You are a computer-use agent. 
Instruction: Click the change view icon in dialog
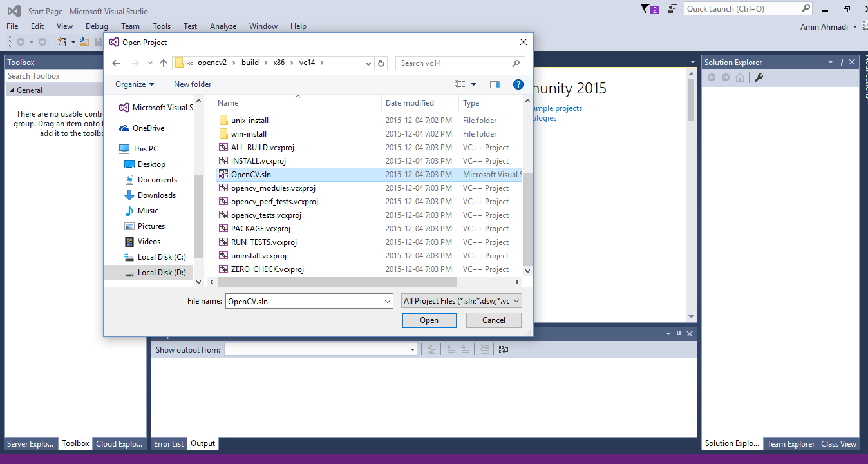click(x=460, y=84)
